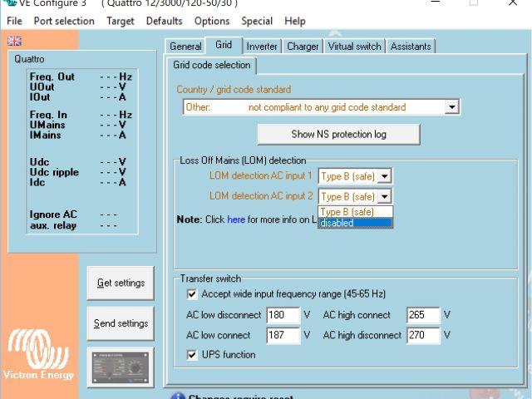
Task: Open the Port selection menu
Action: tap(64, 21)
